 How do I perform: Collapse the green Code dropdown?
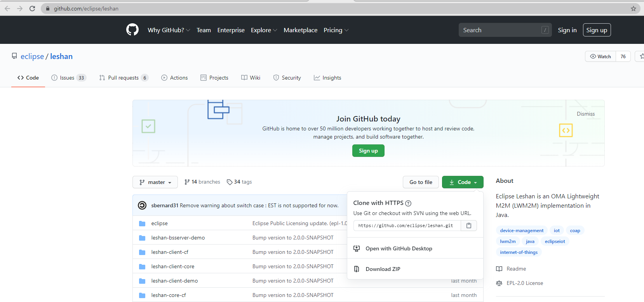tap(463, 182)
